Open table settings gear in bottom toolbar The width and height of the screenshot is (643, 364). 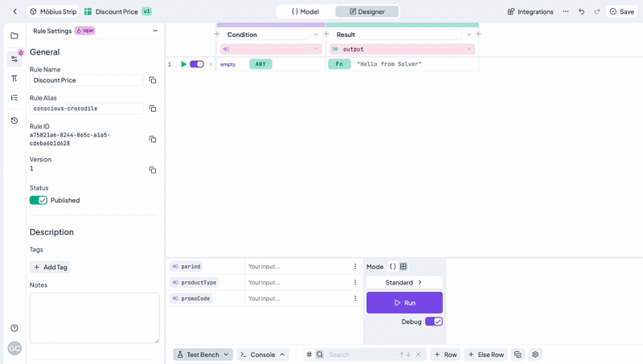click(535, 354)
